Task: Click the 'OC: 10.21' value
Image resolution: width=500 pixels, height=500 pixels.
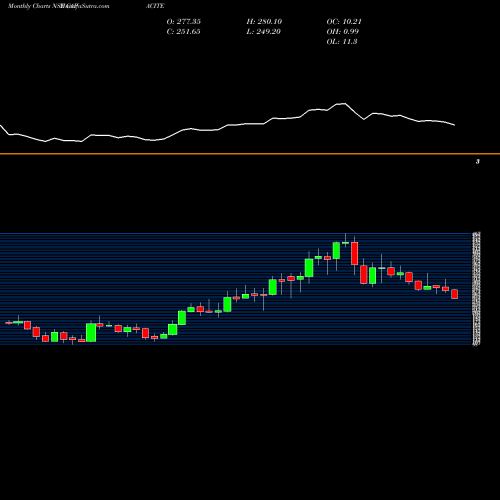Action: [x=344, y=22]
